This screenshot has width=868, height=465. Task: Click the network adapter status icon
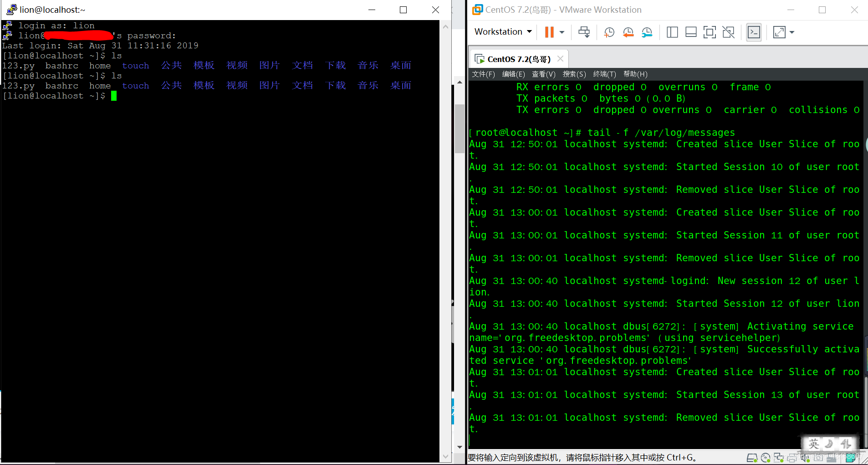[779, 457]
